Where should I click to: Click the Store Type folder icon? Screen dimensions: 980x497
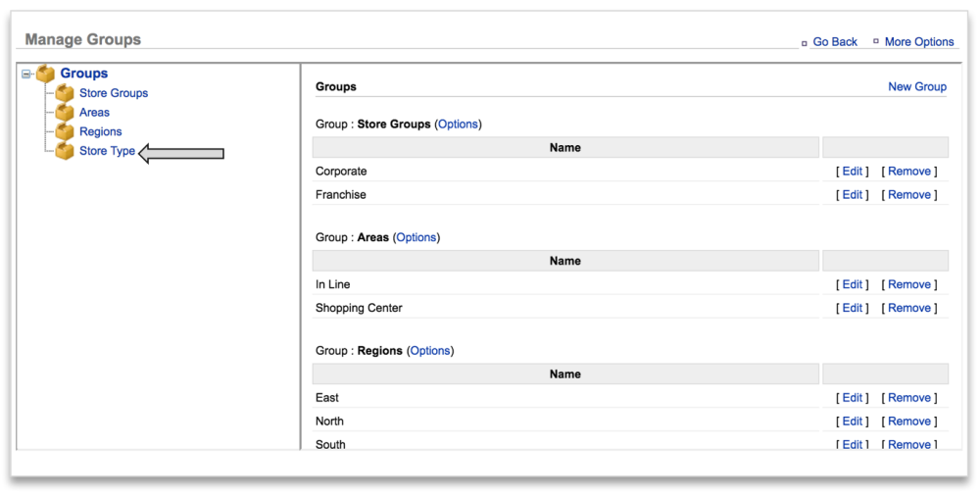(x=65, y=151)
